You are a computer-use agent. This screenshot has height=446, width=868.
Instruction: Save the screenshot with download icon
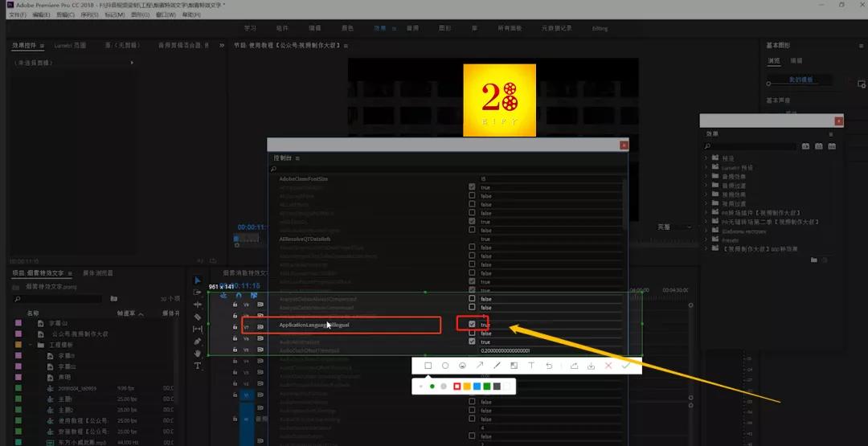[x=592, y=366]
